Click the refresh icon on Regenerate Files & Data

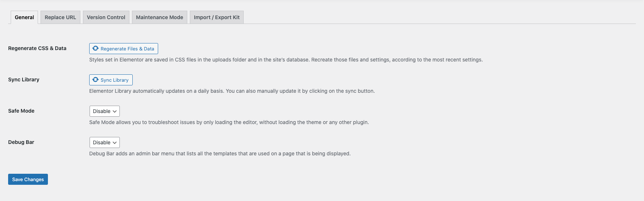pos(95,49)
